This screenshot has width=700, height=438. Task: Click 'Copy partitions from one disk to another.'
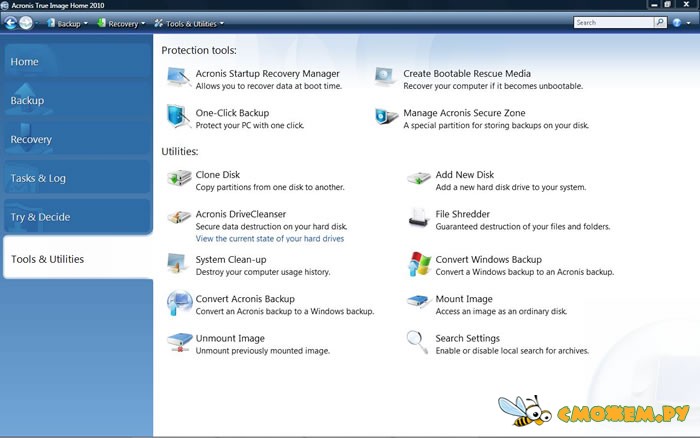pyautogui.click(x=270, y=187)
